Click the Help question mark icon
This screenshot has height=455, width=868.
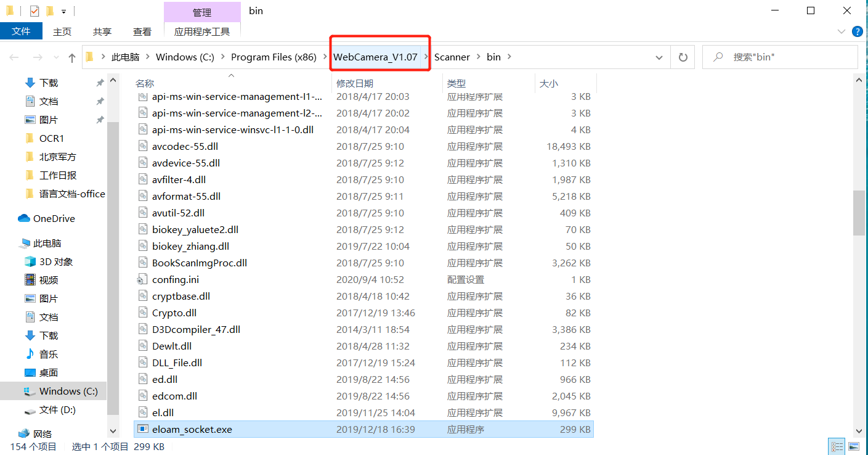tap(857, 31)
